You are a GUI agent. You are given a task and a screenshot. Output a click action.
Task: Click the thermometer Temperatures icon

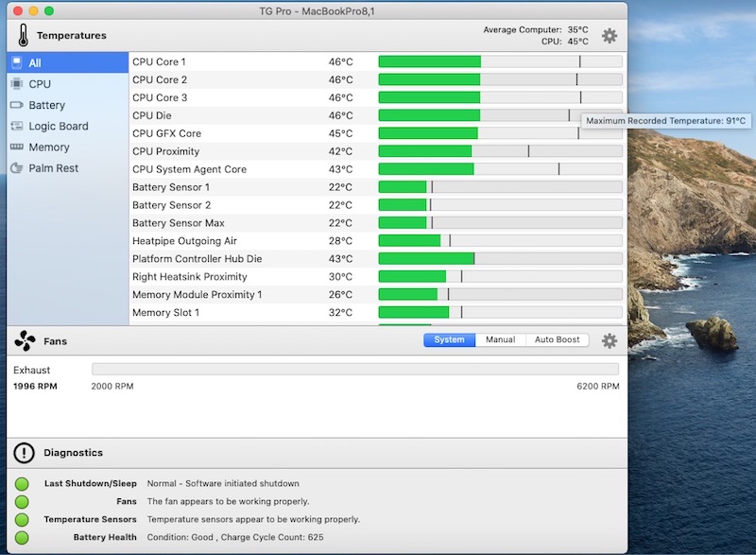22,36
